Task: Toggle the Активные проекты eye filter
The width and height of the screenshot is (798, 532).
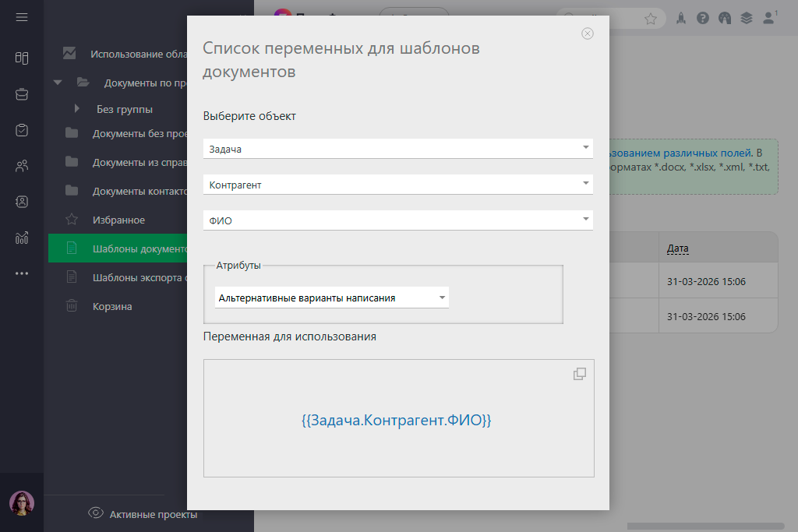Action: [97, 513]
